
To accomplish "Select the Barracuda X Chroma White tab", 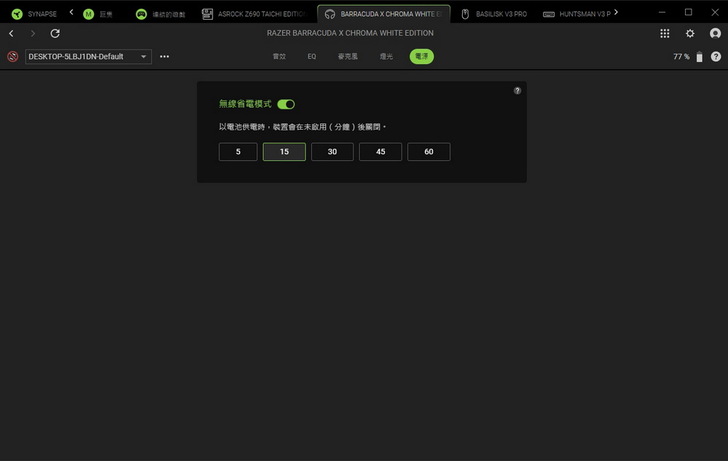I will (384, 14).
